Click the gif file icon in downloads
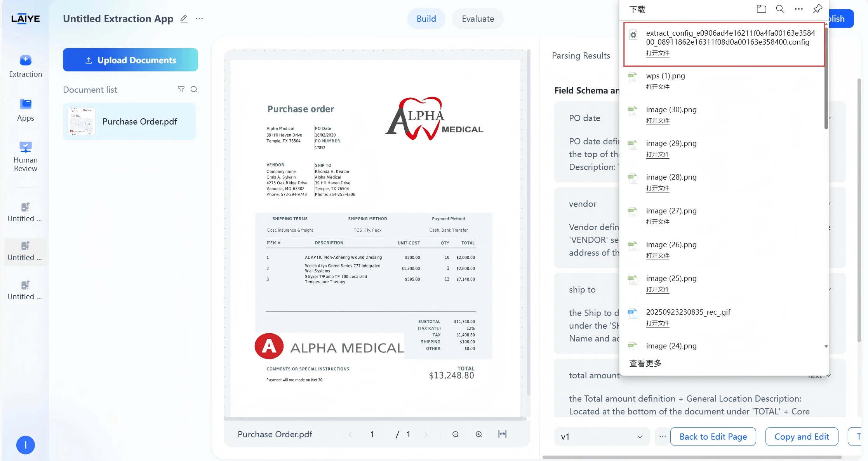The width and height of the screenshot is (868, 461). (633, 313)
